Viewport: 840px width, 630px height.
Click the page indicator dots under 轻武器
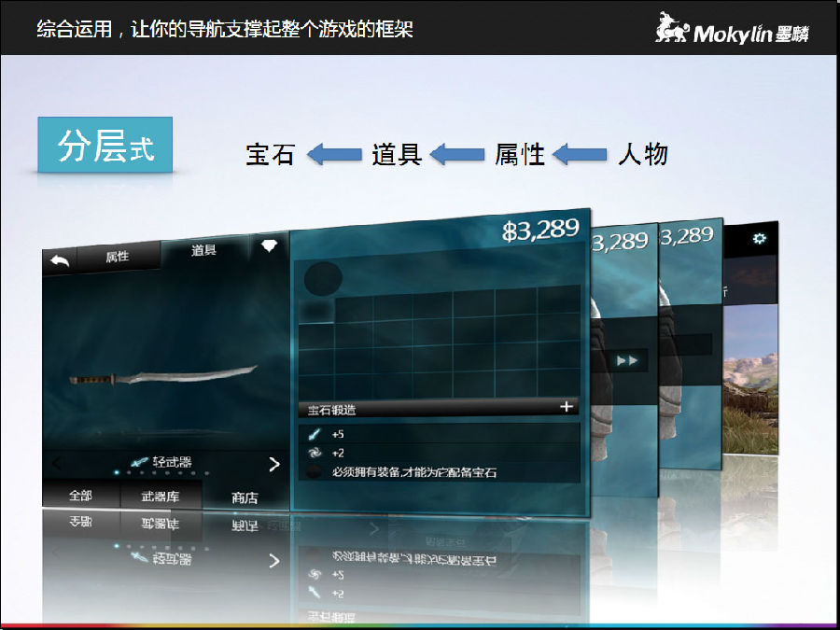(161, 474)
